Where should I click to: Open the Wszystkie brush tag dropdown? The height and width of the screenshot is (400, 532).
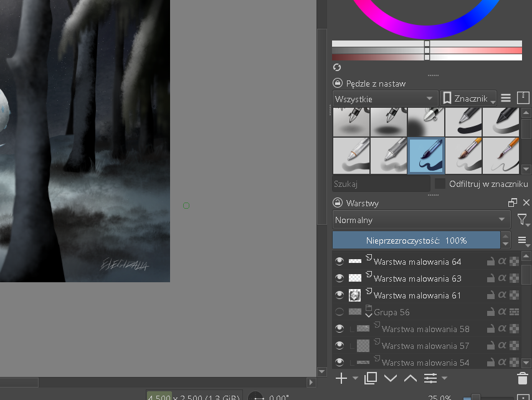click(x=384, y=98)
